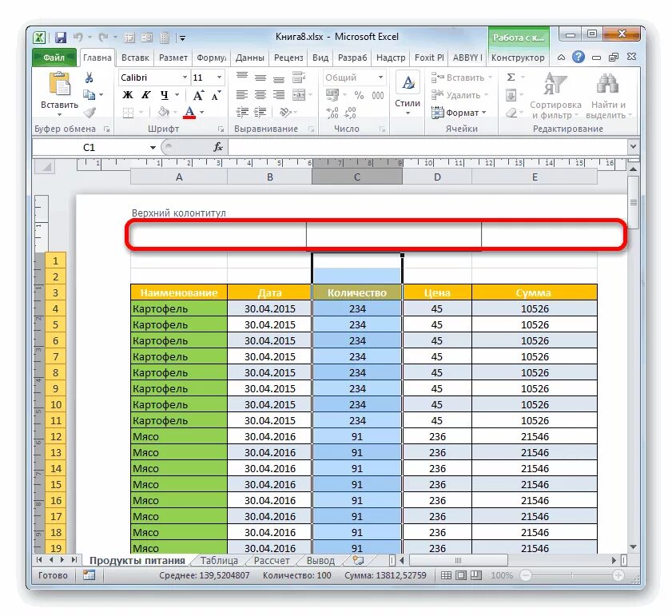Select the italic К formatting icon
The image size is (672, 616).
(x=146, y=94)
